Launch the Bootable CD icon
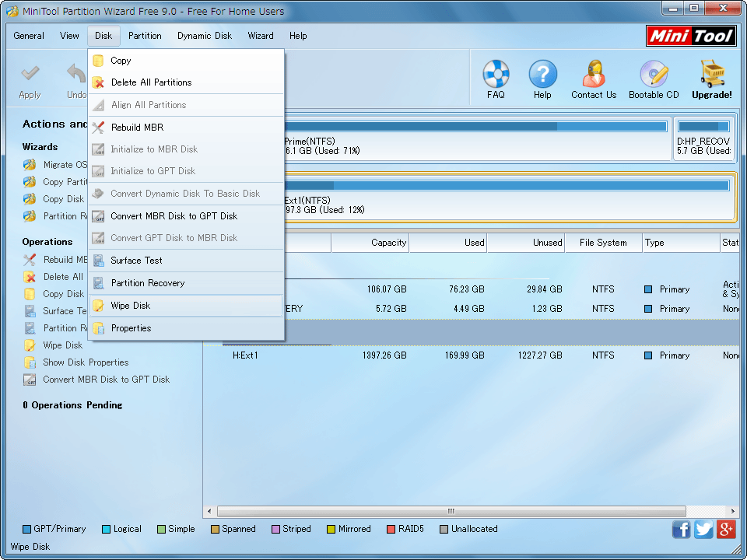Viewport: 747px width, 560px height. tap(654, 74)
